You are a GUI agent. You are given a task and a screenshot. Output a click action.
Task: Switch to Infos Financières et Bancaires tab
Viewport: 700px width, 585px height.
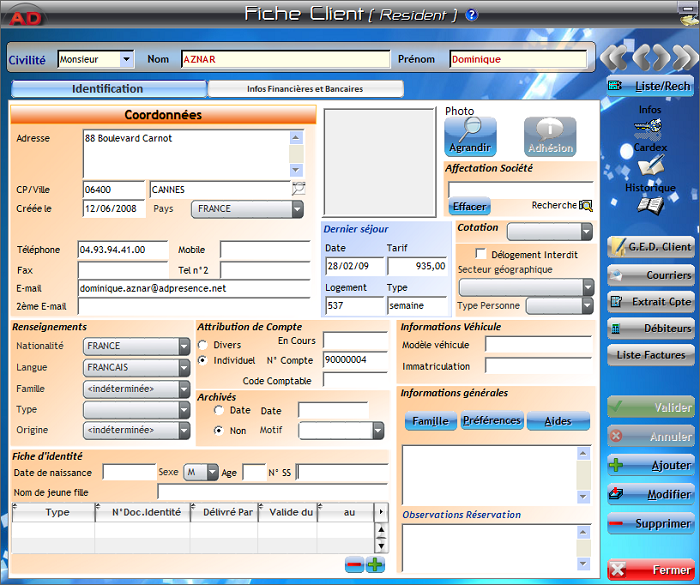coord(305,89)
